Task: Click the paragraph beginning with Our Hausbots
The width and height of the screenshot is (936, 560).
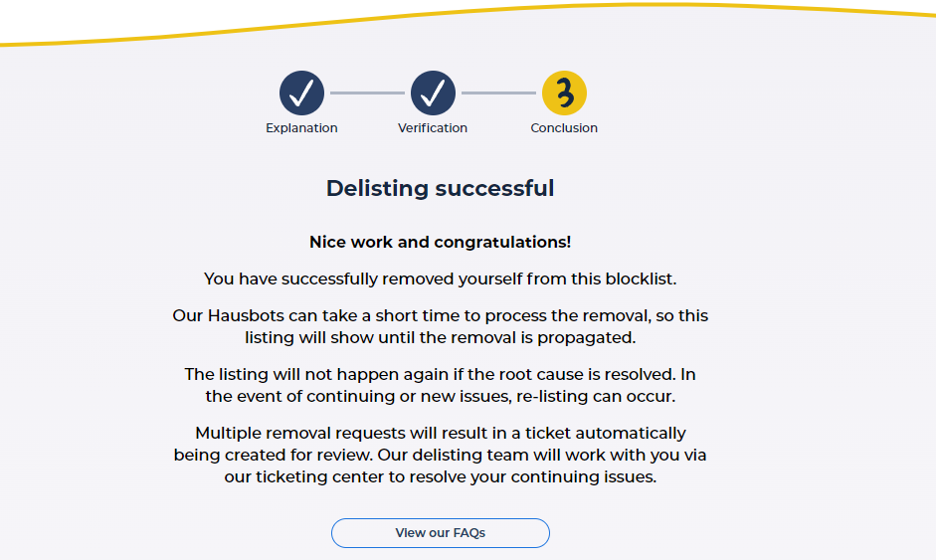Action: [441, 326]
